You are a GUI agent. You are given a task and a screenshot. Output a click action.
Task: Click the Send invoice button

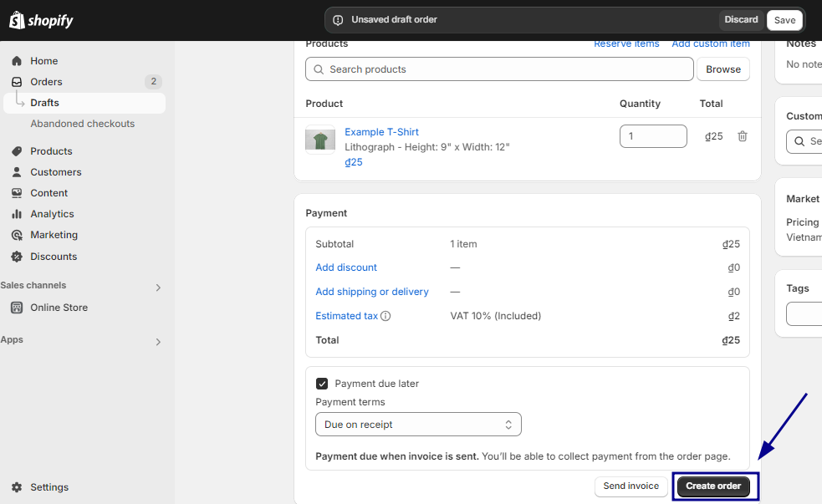click(x=631, y=486)
